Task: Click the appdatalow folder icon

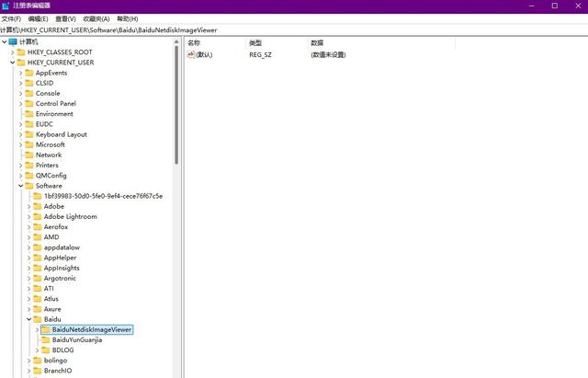Action: [x=38, y=247]
